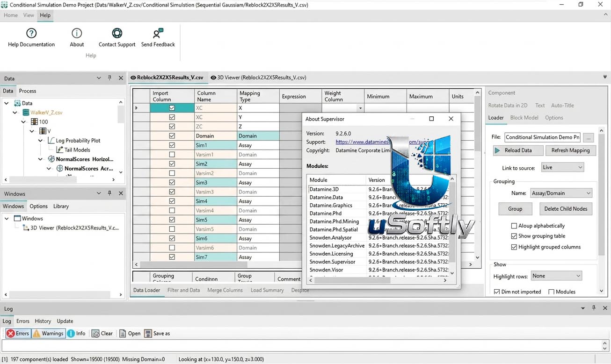Toggle Dim not imported checkbox
This screenshot has width=611, height=364.
pyautogui.click(x=497, y=292)
